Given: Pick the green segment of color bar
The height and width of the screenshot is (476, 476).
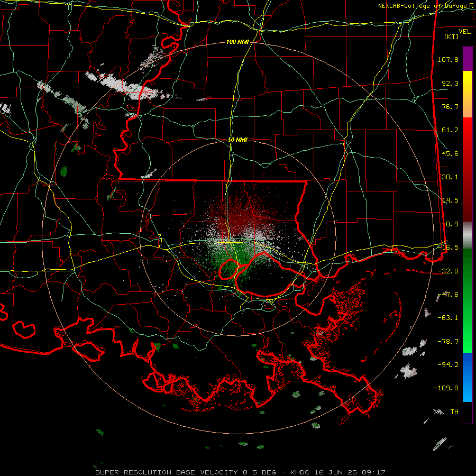Looking at the screenshot, I should pos(467,300).
